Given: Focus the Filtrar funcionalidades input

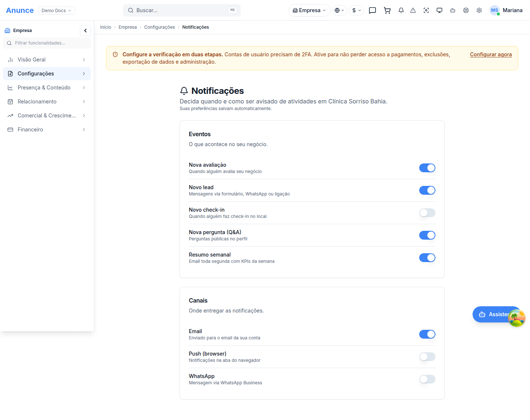Looking at the screenshot, I should pos(47,43).
